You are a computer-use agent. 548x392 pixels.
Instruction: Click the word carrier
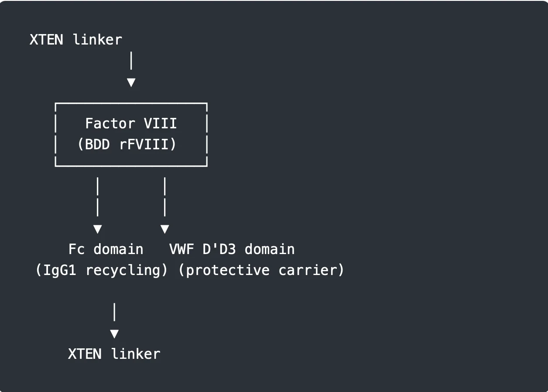(312, 270)
